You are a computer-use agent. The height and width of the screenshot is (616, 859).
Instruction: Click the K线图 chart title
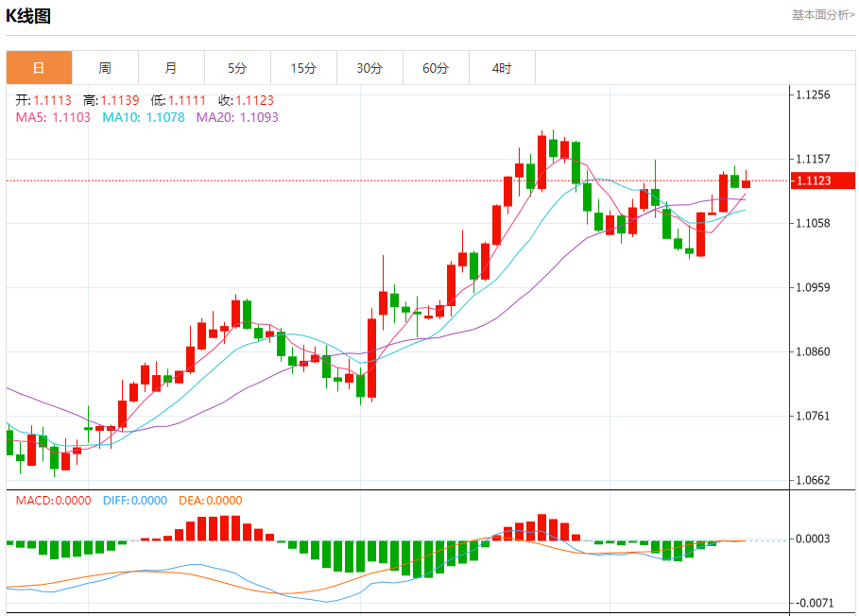28,16
